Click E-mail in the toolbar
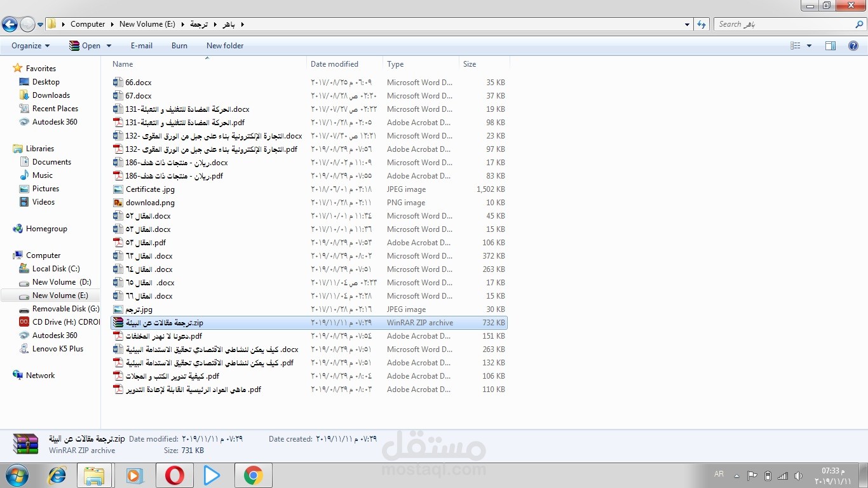The image size is (868, 488). point(142,46)
